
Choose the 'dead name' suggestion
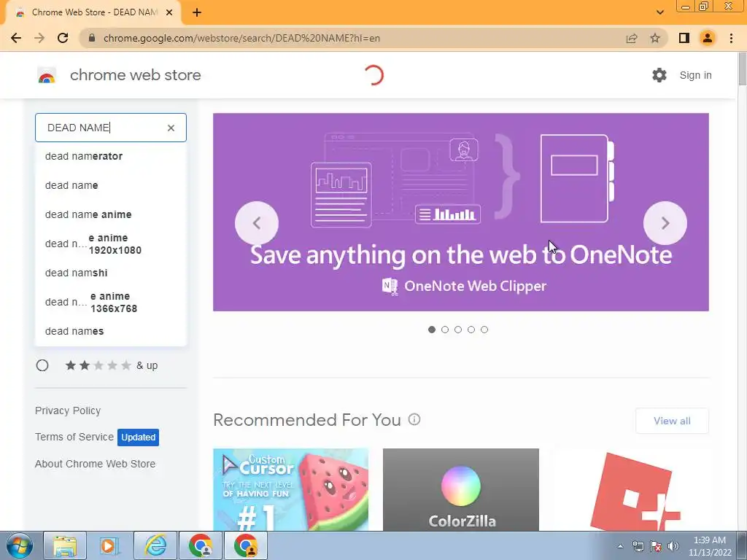111,185
